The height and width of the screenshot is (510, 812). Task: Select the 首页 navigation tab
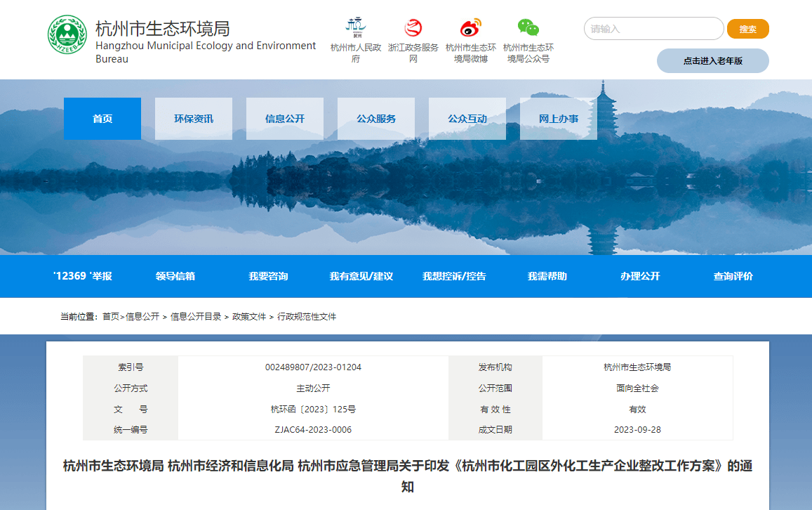pyautogui.click(x=102, y=119)
